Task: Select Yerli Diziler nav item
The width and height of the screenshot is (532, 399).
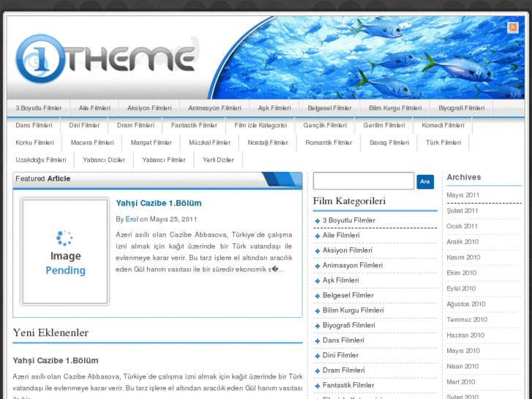Action: [x=218, y=160]
